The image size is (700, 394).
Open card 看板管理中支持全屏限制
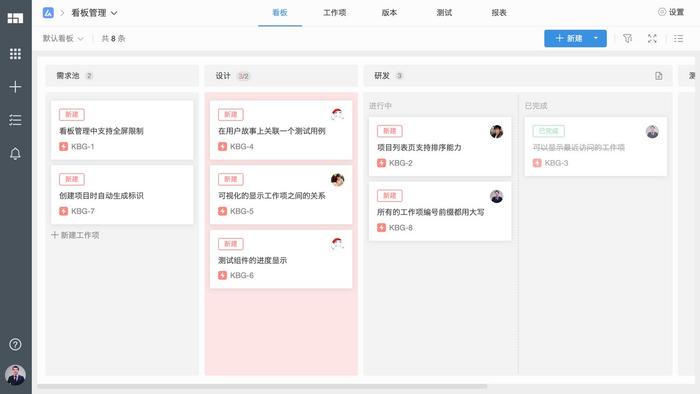pos(122,130)
